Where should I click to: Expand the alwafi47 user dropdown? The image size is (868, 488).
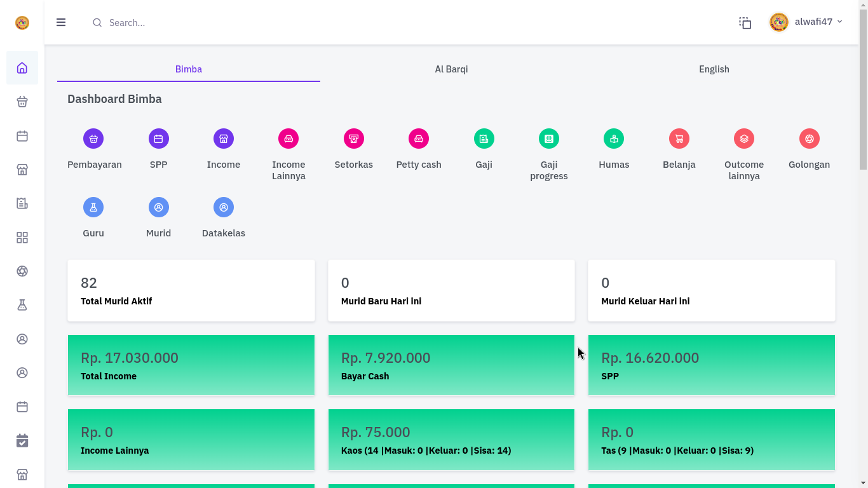click(x=806, y=22)
